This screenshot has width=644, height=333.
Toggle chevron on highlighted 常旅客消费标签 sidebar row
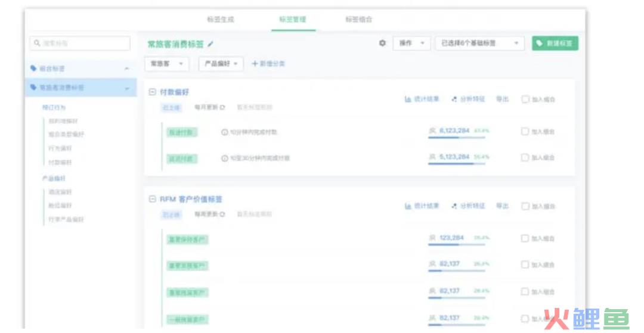click(127, 88)
